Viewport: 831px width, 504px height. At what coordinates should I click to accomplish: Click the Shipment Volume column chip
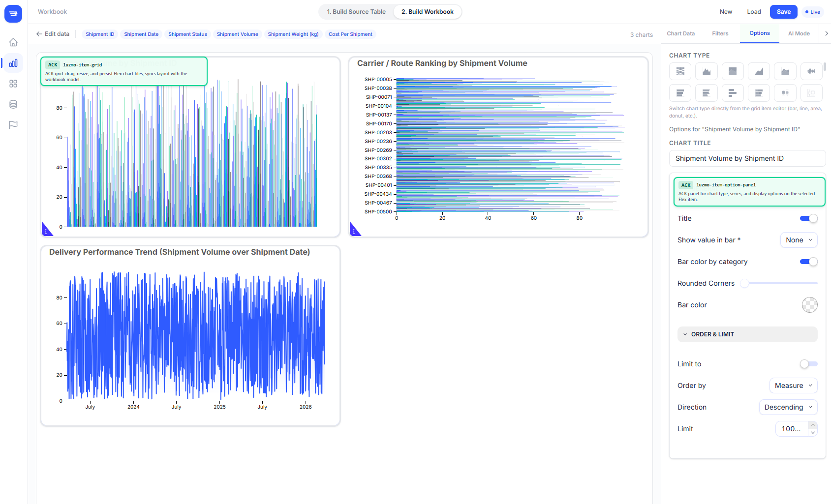[x=237, y=34]
